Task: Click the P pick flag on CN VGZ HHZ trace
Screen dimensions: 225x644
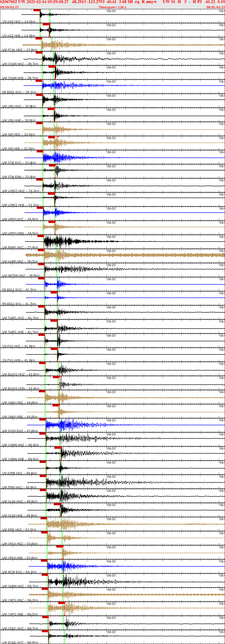Action: click(x=36, y=10)
